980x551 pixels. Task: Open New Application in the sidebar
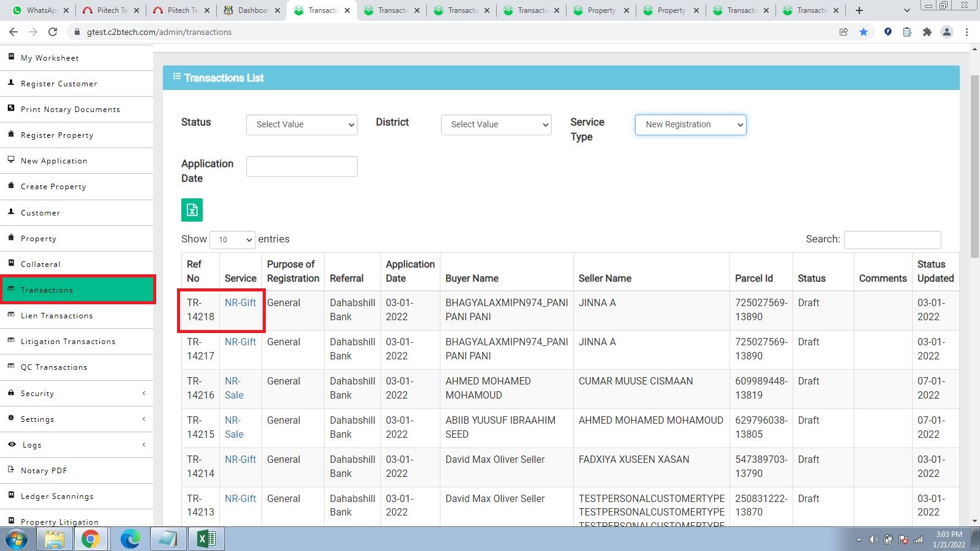click(x=77, y=160)
